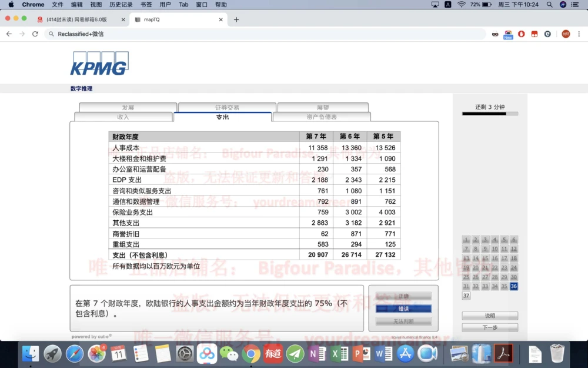Reload the mapTQ page
The height and width of the screenshot is (368, 588).
tap(35, 34)
